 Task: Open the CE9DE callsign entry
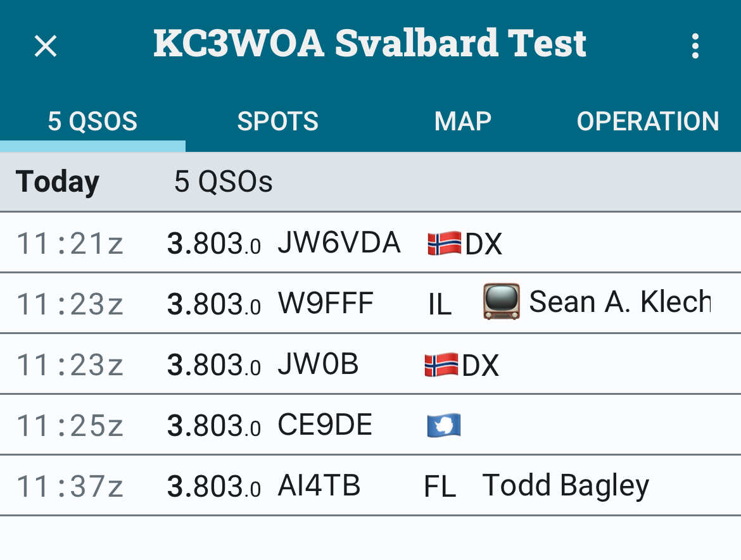(x=324, y=425)
